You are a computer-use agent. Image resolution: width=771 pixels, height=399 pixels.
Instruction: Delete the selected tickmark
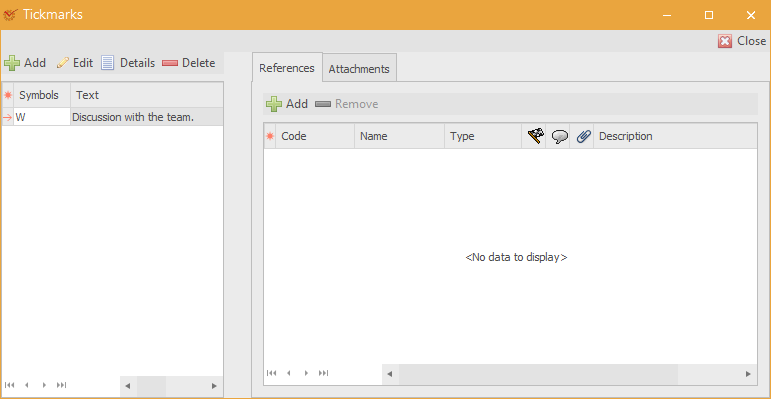[189, 63]
